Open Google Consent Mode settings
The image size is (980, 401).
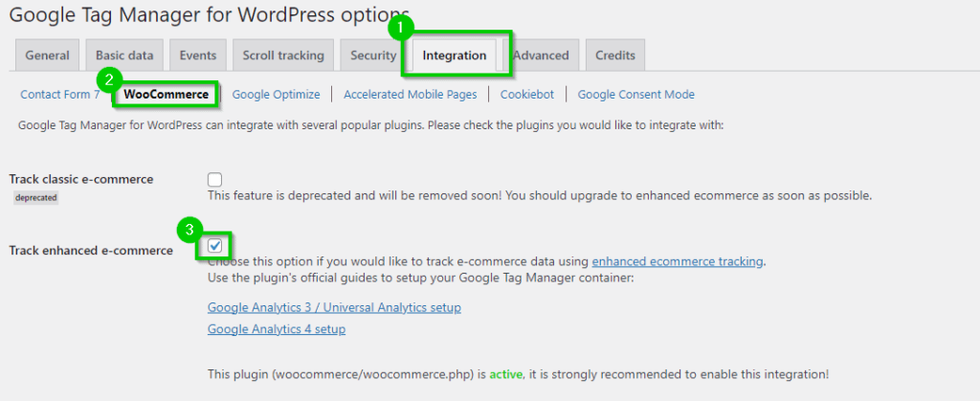tap(635, 95)
